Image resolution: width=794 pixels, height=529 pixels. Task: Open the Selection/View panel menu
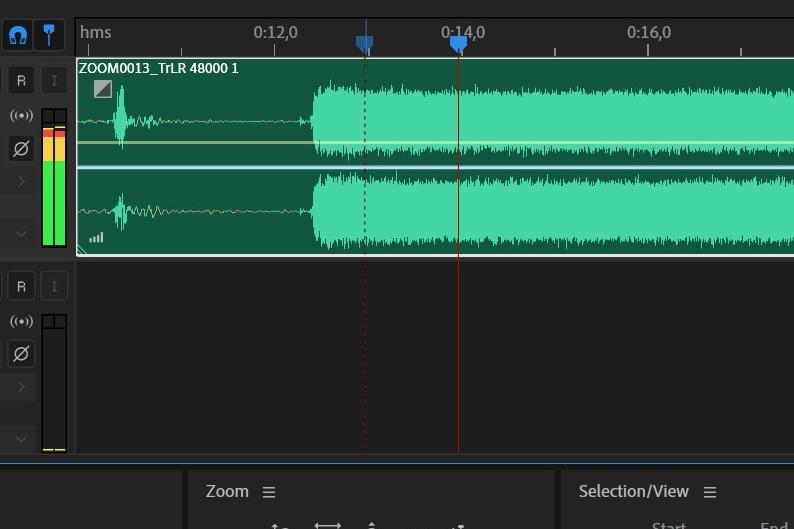pos(710,492)
